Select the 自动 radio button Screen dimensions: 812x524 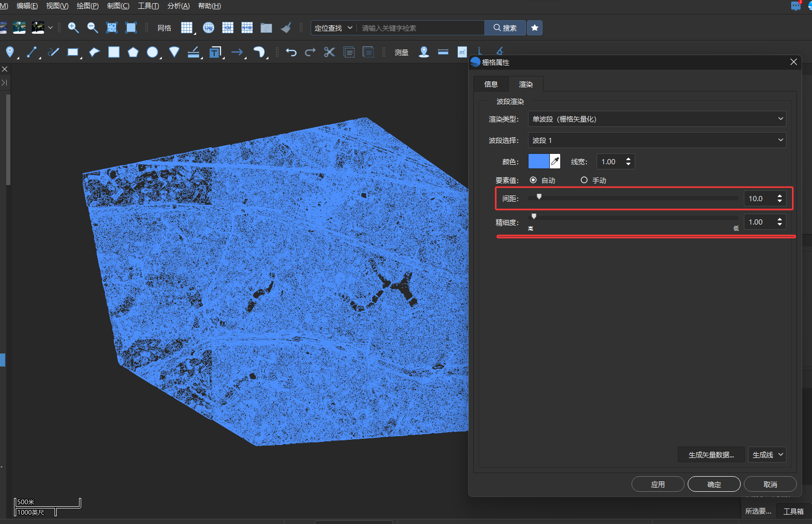pos(533,180)
